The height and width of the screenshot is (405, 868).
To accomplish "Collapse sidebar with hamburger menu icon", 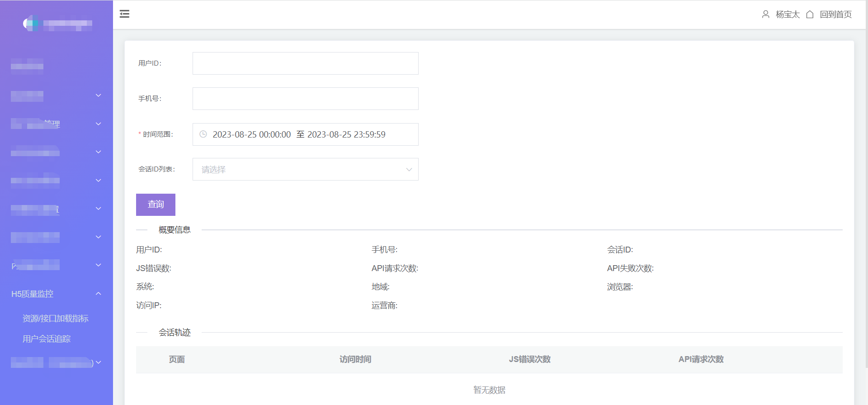I will pos(124,14).
